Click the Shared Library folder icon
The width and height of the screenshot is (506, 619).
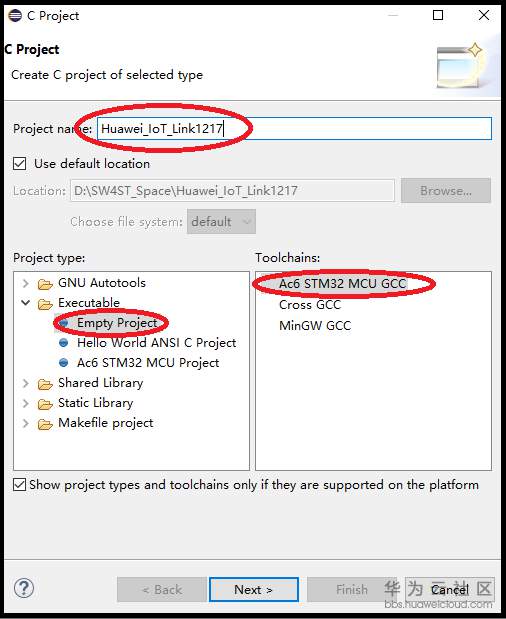[x=45, y=384]
